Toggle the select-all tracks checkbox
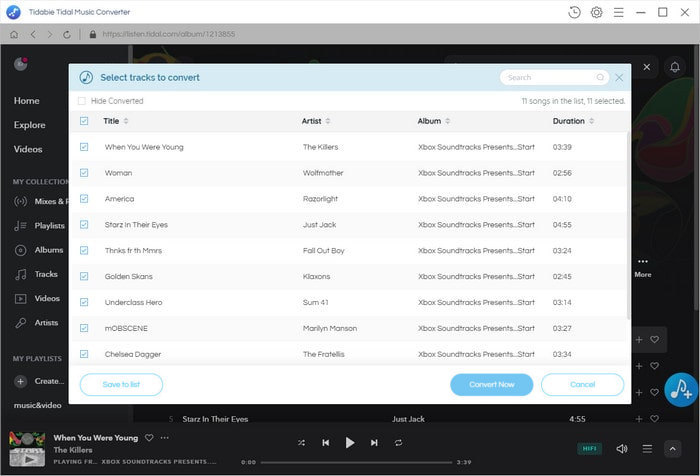 [x=84, y=121]
